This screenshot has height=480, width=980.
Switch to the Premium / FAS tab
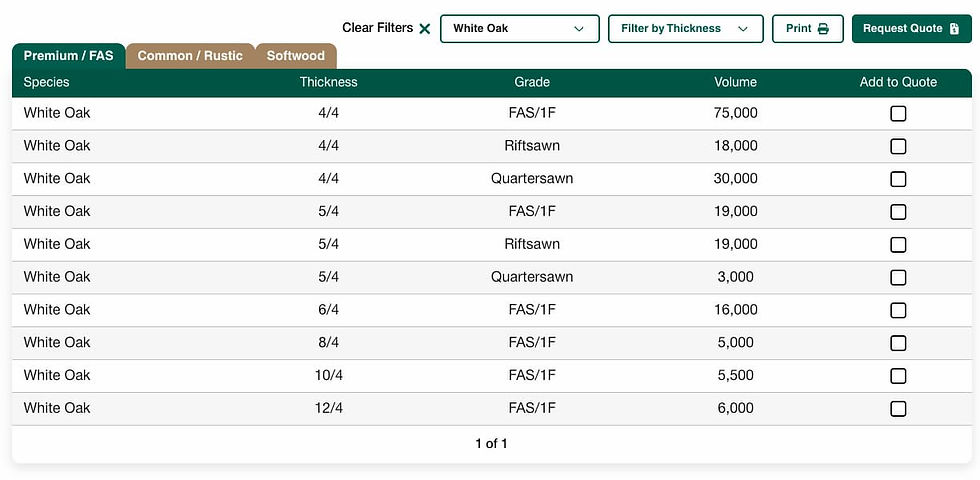coord(69,56)
